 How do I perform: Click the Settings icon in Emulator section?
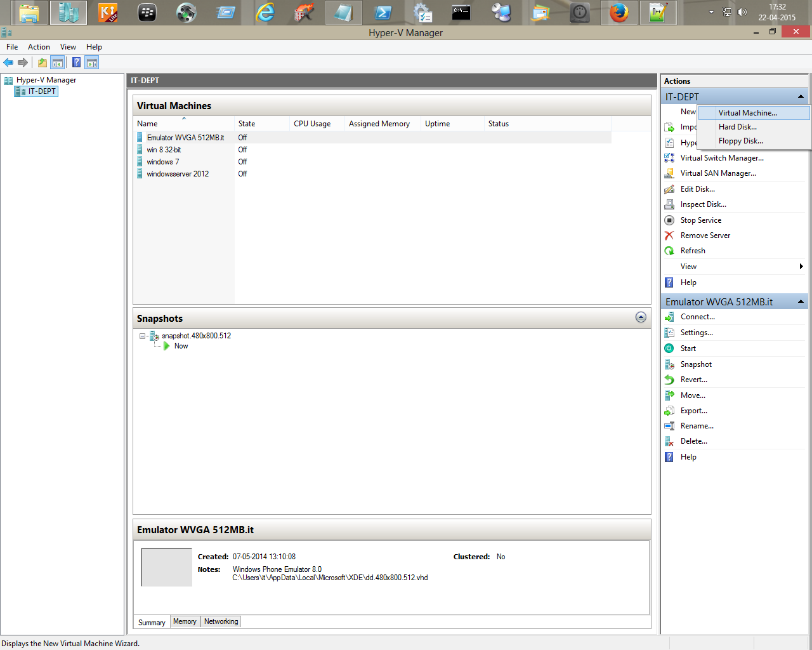tap(669, 333)
